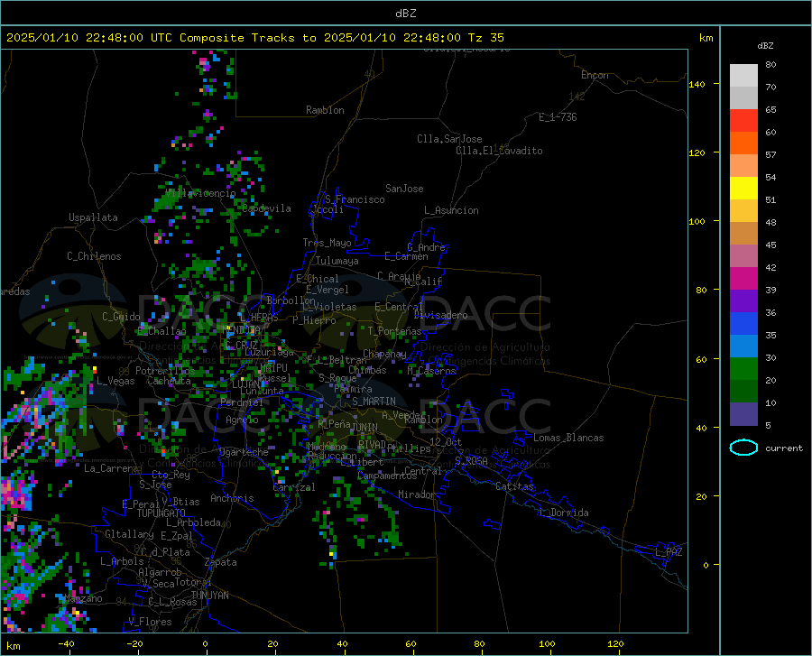Viewport: 812px width, 656px height.
Task: Click the 'Anchoris' map label
Action: pos(232,498)
